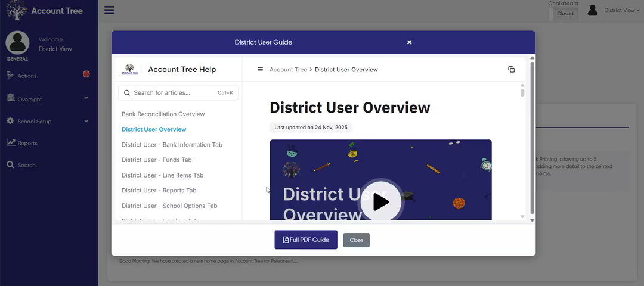
Task: Click the article inner scrollbar thumb
Action: click(522, 93)
